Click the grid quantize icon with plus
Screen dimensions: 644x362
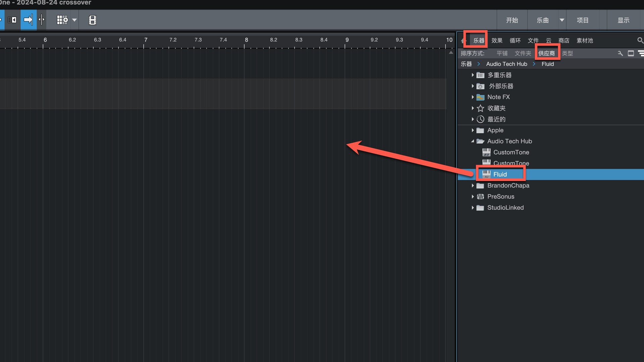(62, 20)
